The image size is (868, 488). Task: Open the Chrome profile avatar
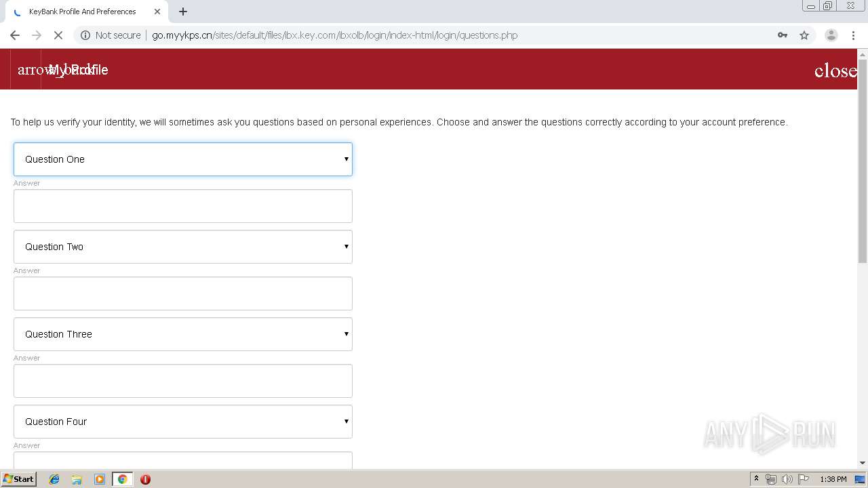point(831,35)
